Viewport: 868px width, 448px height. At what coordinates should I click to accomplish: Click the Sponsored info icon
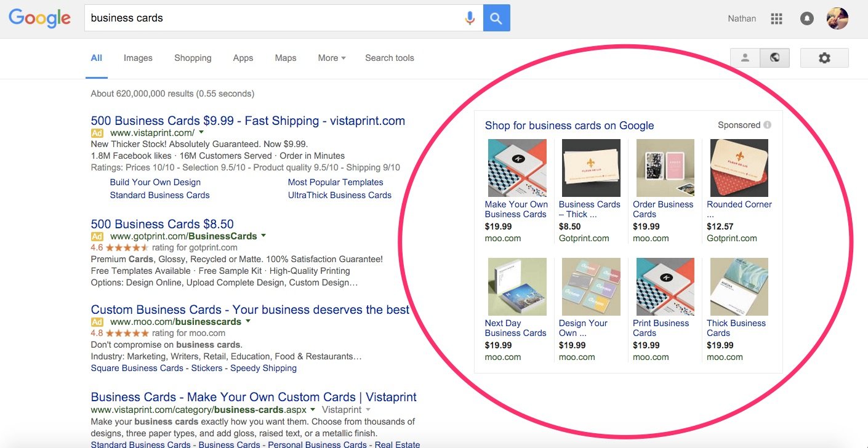pyautogui.click(x=767, y=125)
